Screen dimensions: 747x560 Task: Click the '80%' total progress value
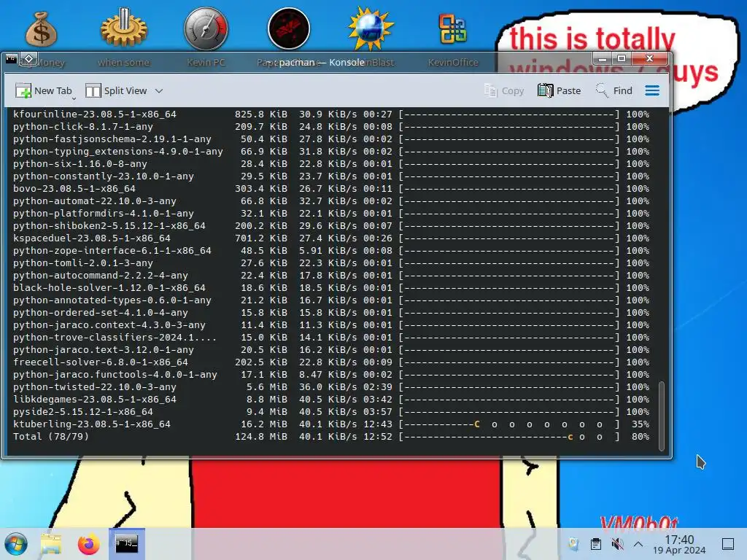pyautogui.click(x=640, y=437)
